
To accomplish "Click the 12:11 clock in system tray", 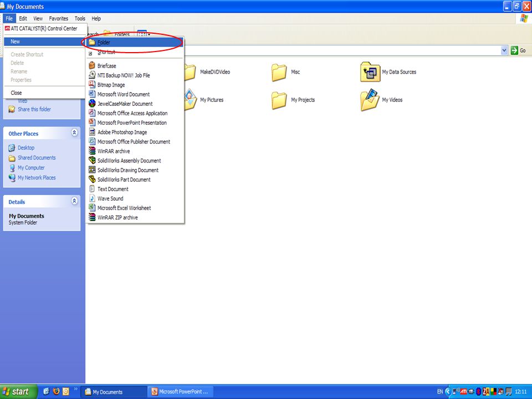I will 520,392.
